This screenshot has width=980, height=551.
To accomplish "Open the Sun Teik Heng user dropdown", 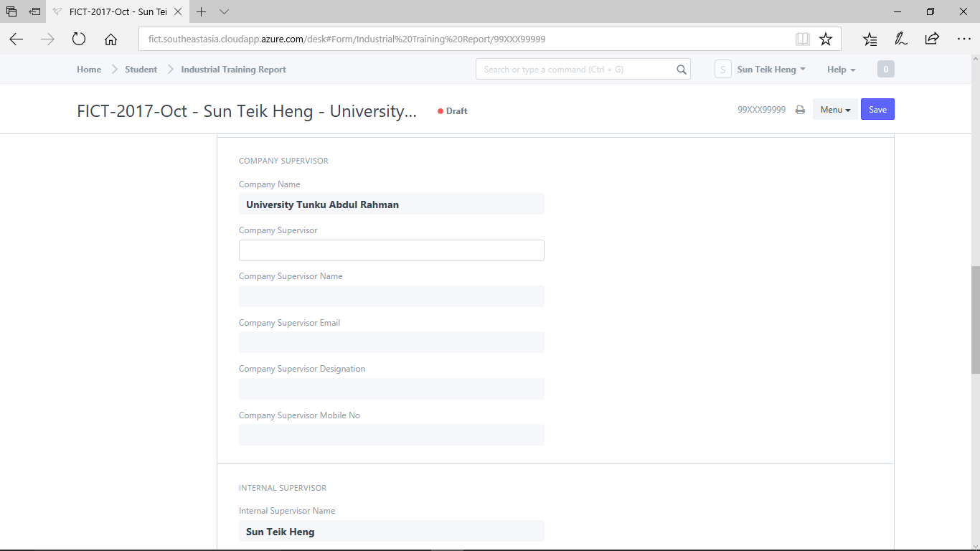I will tap(771, 70).
